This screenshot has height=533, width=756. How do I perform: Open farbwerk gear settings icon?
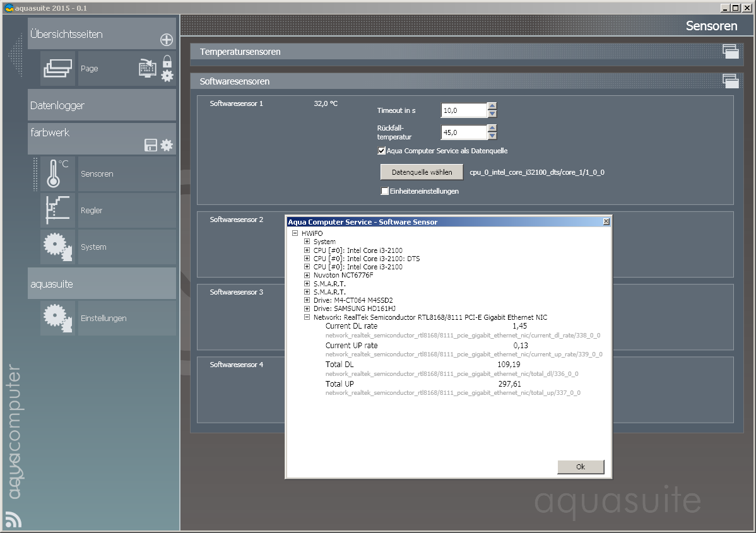(167, 145)
